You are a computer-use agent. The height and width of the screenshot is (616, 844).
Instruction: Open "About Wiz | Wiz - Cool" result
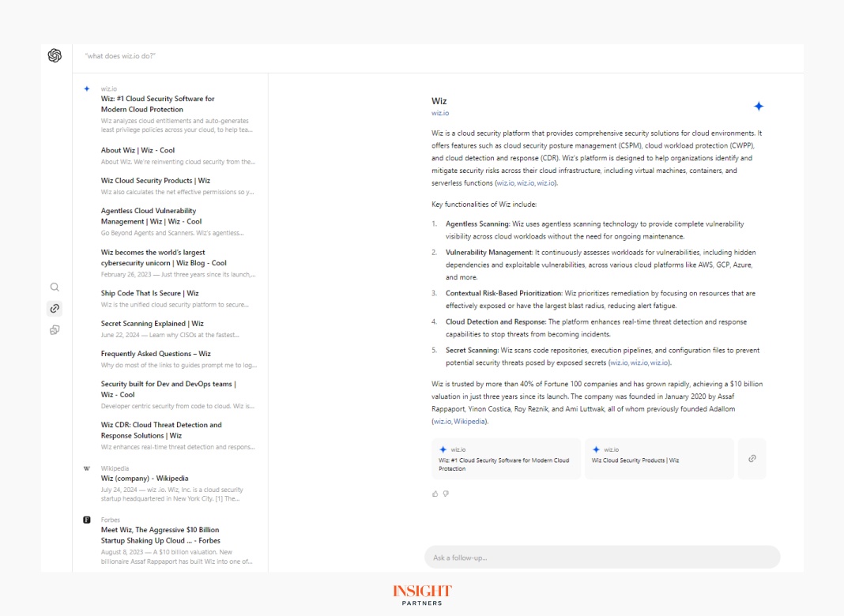pyautogui.click(x=138, y=150)
